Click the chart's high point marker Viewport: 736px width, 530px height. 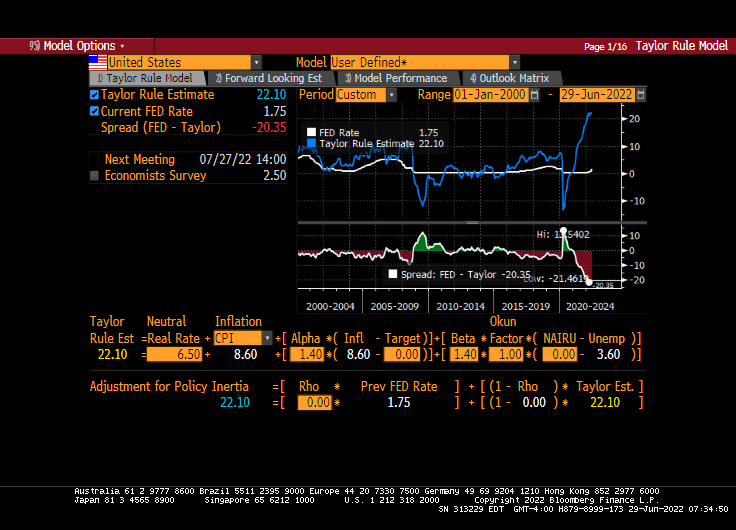pos(564,232)
